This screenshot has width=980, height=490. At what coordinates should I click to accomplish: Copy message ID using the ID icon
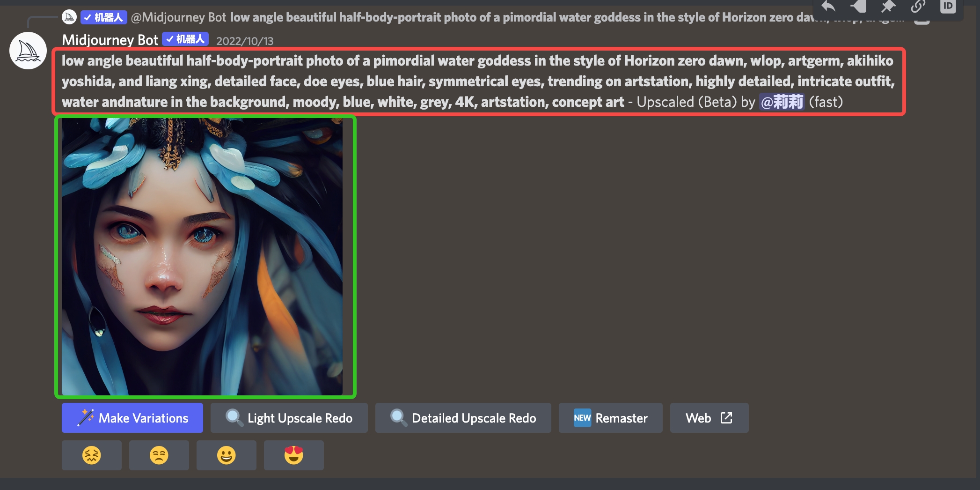pyautogui.click(x=948, y=6)
